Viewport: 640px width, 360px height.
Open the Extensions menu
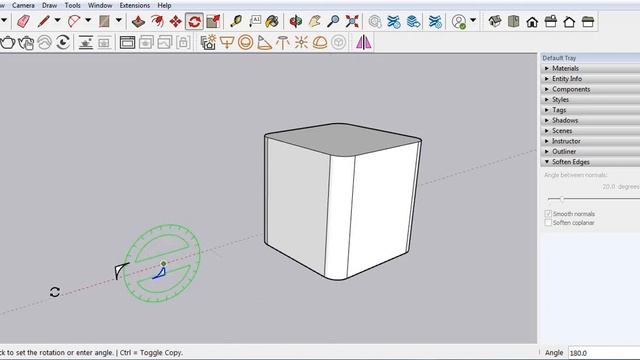(135, 5)
